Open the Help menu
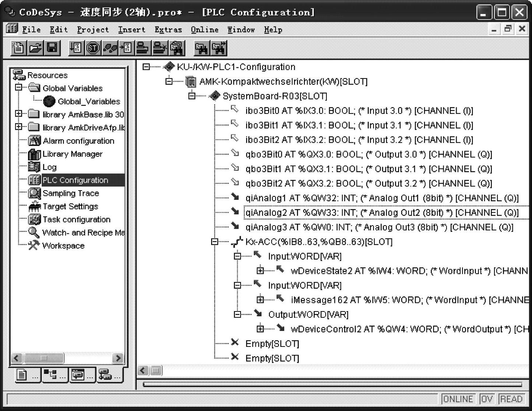 coord(273,29)
